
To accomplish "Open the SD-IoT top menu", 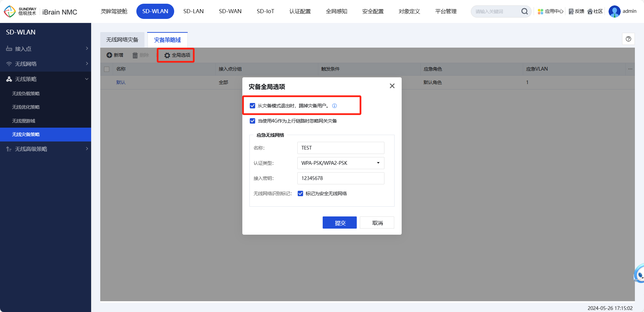I will click(265, 11).
